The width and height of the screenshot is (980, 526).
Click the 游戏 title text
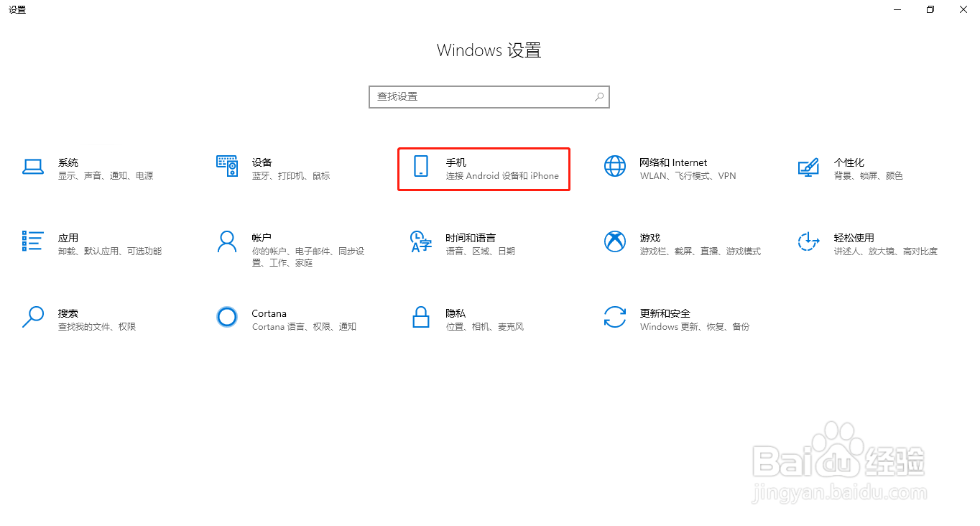(650, 238)
